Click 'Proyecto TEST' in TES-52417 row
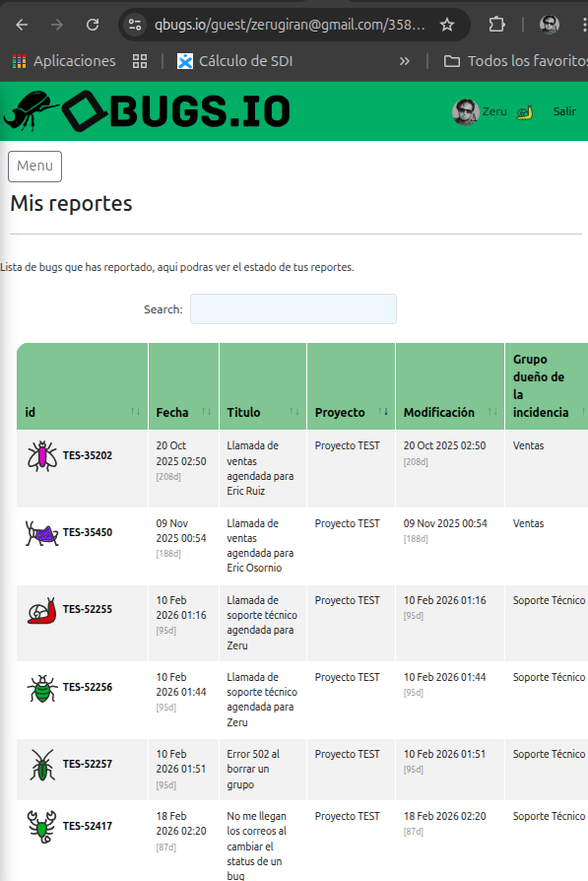The width and height of the screenshot is (588, 881). (347, 816)
